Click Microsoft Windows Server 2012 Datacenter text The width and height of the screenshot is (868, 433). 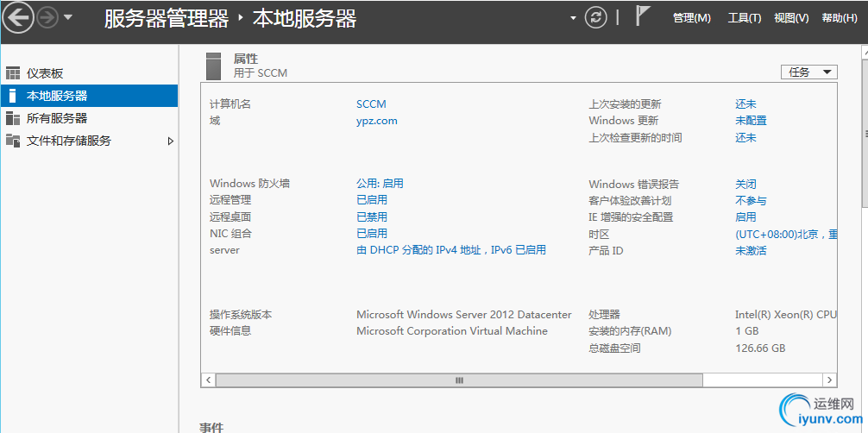tap(464, 315)
